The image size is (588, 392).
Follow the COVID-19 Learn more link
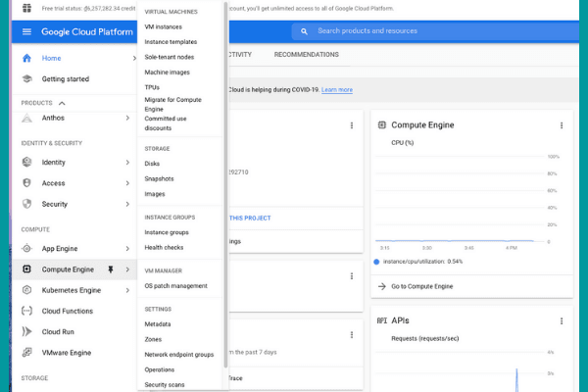(337, 89)
